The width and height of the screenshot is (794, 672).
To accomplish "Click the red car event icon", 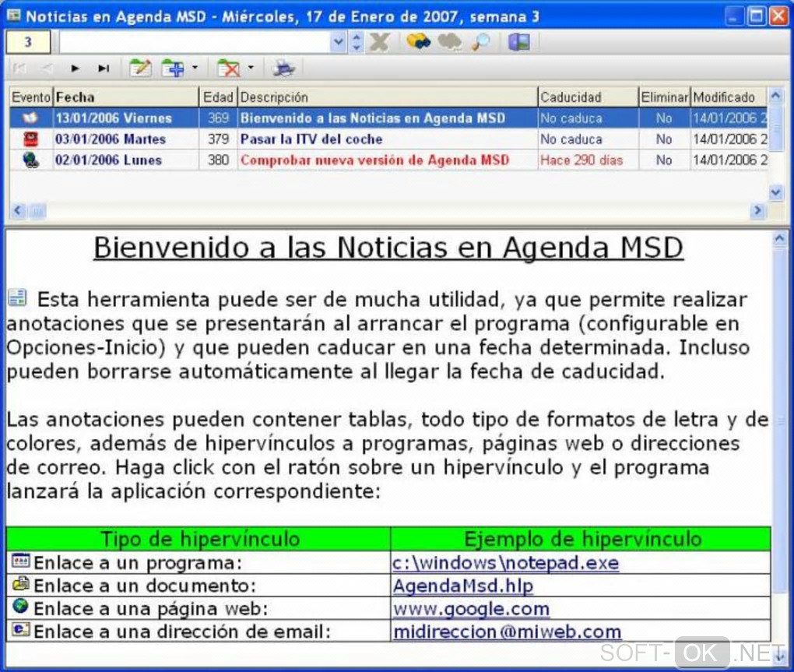I will 31,139.
